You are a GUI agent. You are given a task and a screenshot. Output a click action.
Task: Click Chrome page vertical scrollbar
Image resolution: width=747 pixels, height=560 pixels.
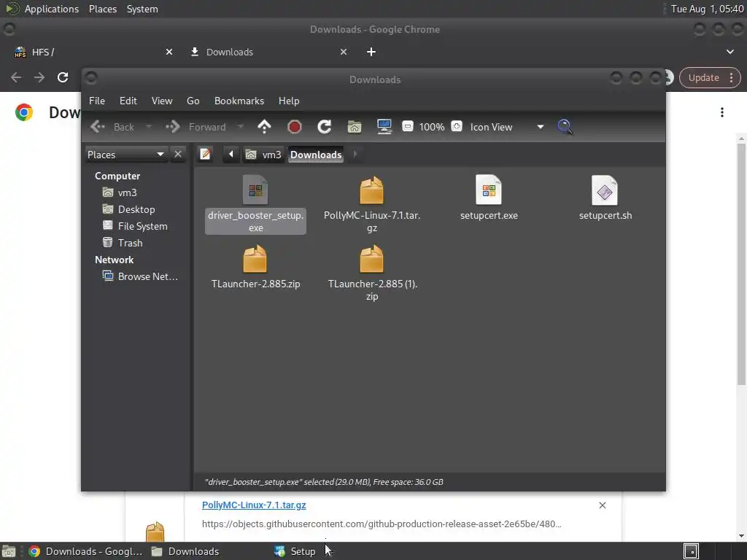coord(741,264)
